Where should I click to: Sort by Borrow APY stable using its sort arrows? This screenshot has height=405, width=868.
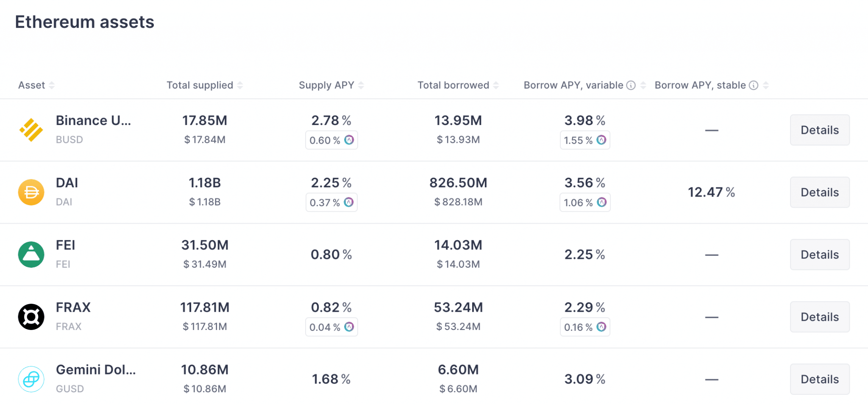pos(766,86)
